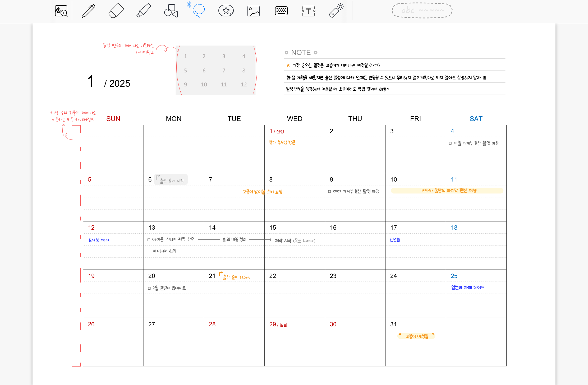
Task: Open the first week side hyperlink tab
Action: tap(76, 149)
